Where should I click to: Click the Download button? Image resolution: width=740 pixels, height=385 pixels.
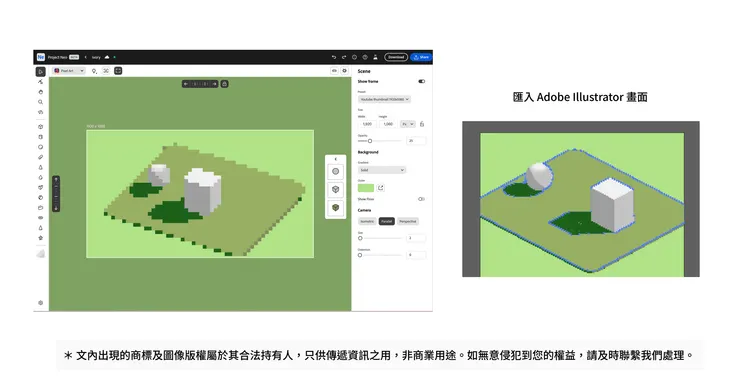point(396,57)
